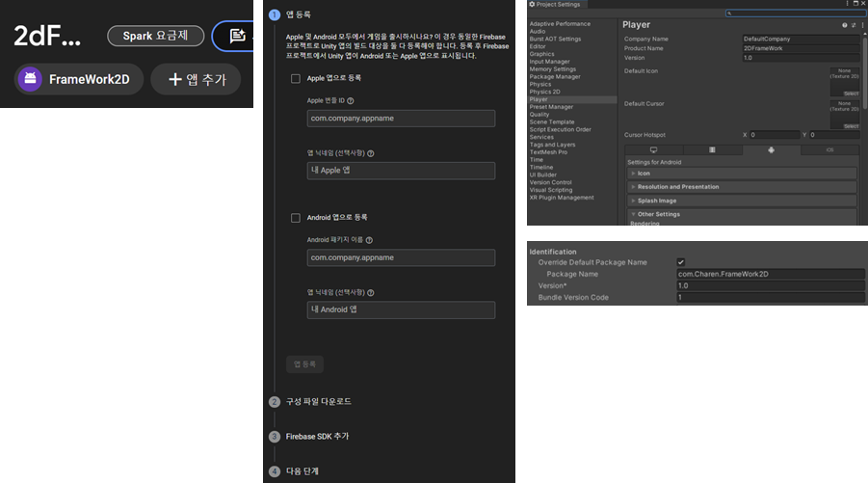Open Burst AOT Settings category
This screenshot has width=868, height=483.
(x=555, y=40)
